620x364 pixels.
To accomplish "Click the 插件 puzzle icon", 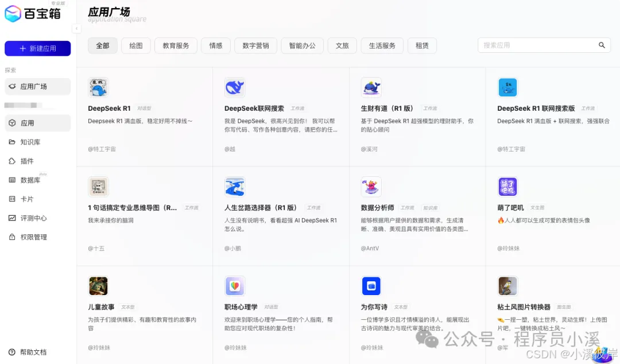I will click(x=12, y=161).
